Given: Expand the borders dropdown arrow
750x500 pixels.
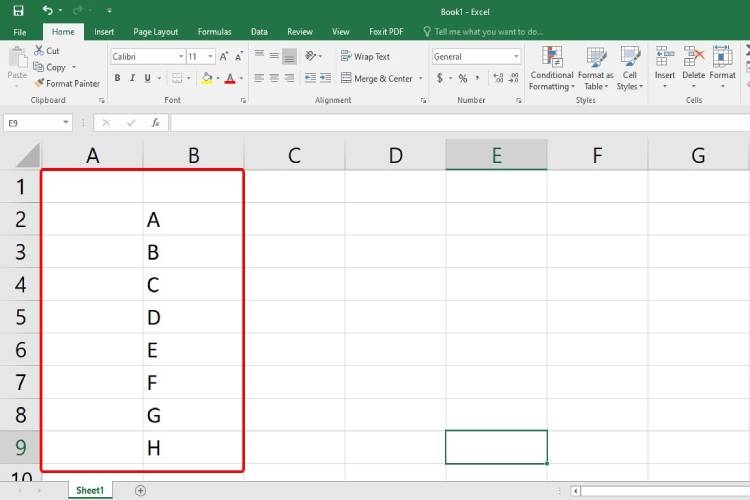Looking at the screenshot, I should pyautogui.click(x=189, y=78).
